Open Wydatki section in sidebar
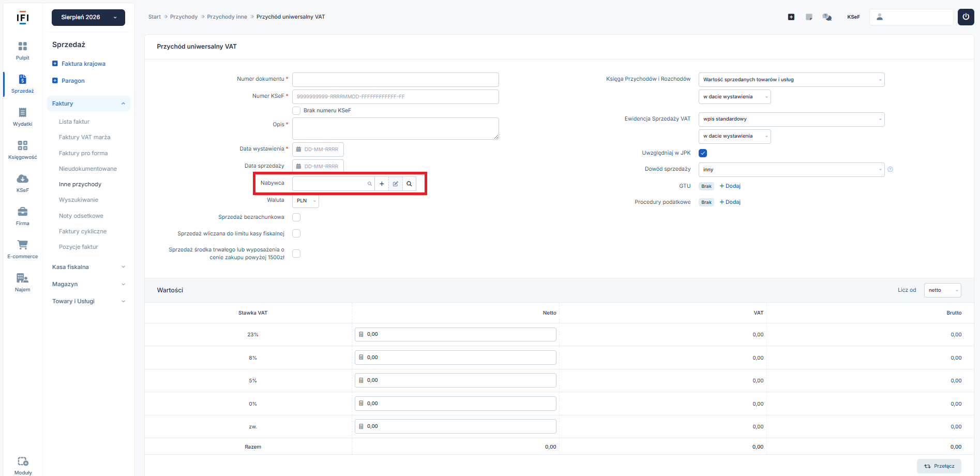 tap(22, 116)
